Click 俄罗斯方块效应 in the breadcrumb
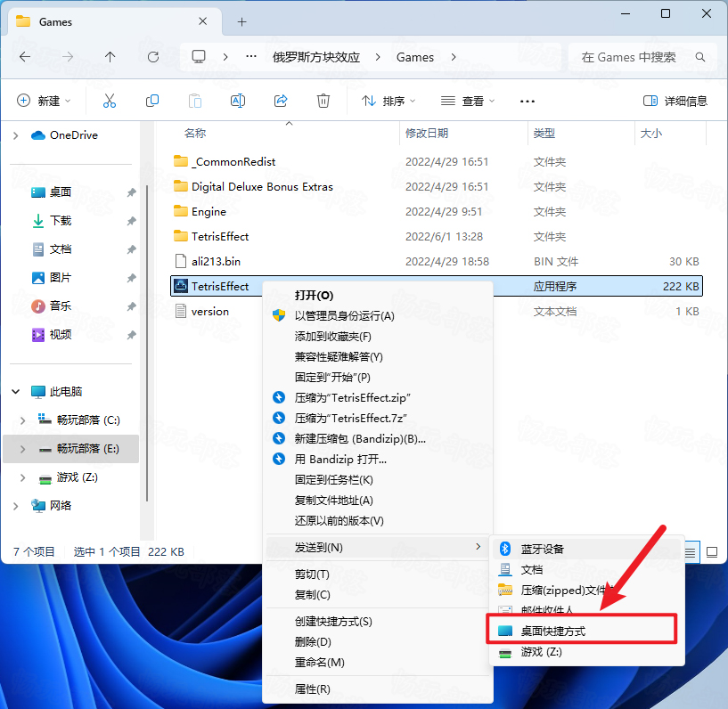Image resolution: width=728 pixels, height=709 pixels. (316, 57)
